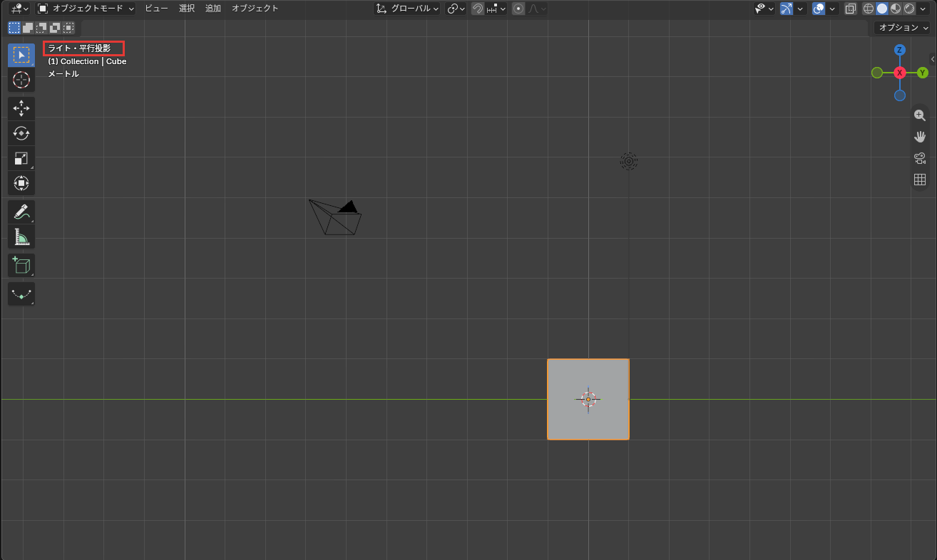The height and width of the screenshot is (560, 937).
Task: Toggle snapping magnet icon
Action: tap(478, 9)
